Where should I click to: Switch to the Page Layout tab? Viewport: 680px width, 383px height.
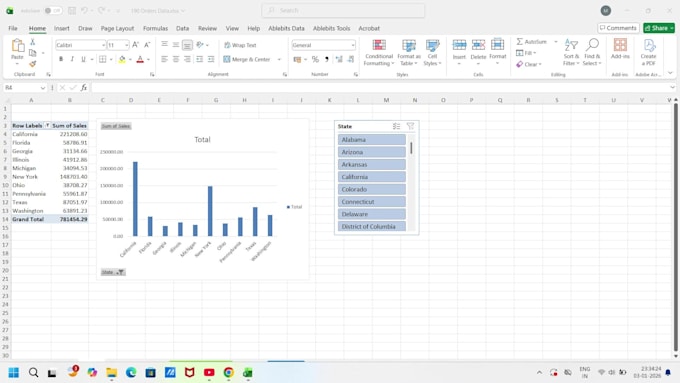tap(117, 28)
